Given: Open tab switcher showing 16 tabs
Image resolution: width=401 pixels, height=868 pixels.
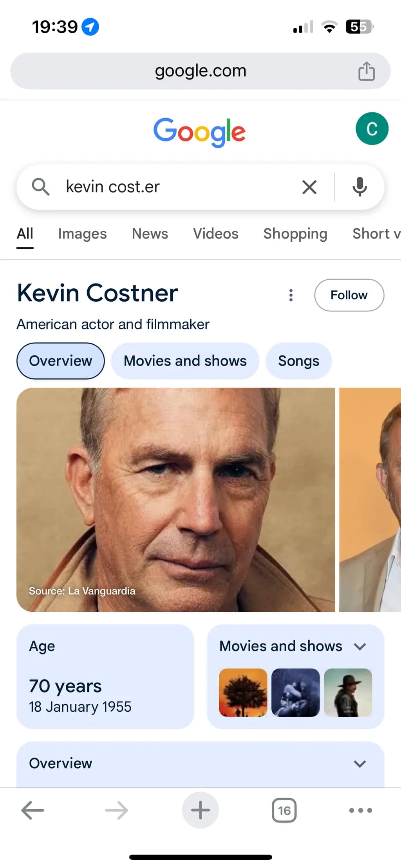Looking at the screenshot, I should pos(284,810).
